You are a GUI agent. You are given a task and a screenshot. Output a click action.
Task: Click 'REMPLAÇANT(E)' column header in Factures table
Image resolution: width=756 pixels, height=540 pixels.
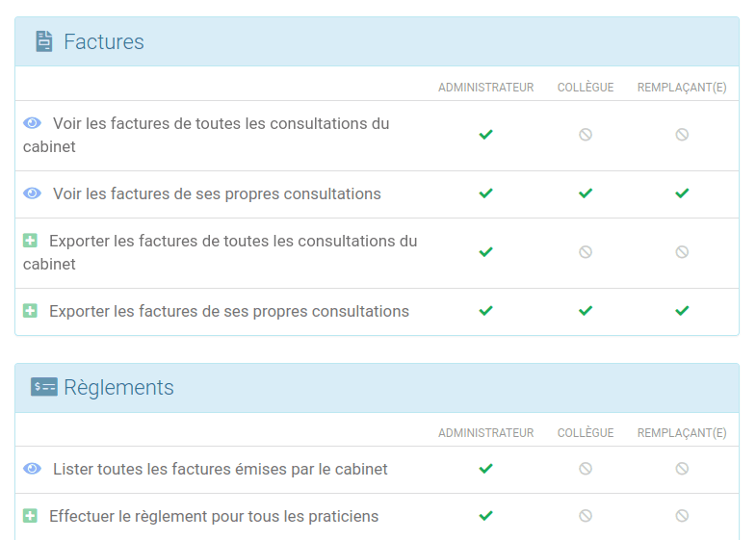(682, 88)
